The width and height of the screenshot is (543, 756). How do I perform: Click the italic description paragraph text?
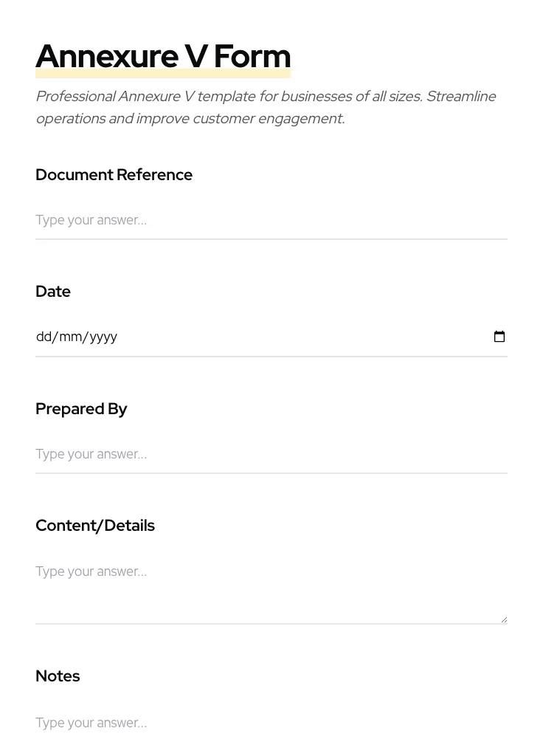(266, 107)
